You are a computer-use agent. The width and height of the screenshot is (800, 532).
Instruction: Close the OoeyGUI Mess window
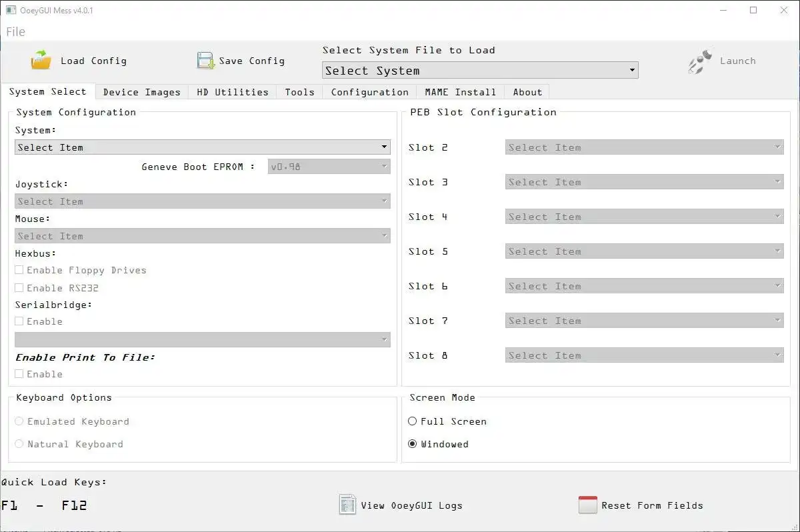[x=784, y=10]
